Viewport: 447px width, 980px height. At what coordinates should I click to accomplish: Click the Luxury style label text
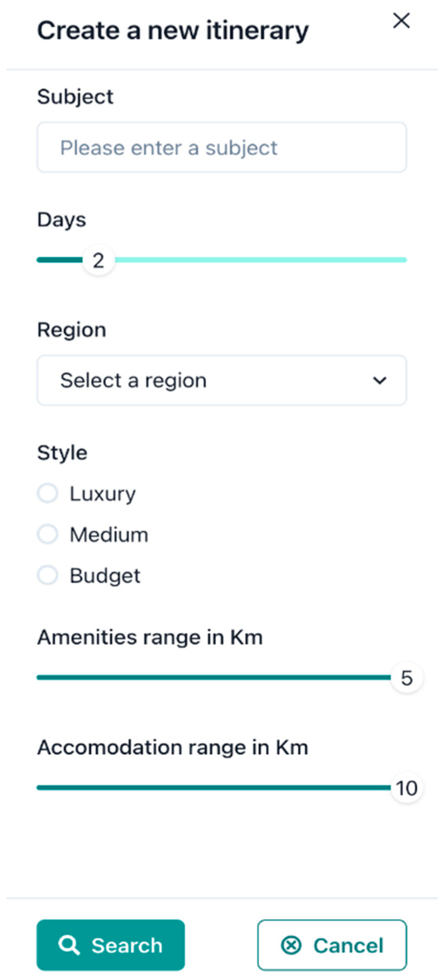click(103, 494)
